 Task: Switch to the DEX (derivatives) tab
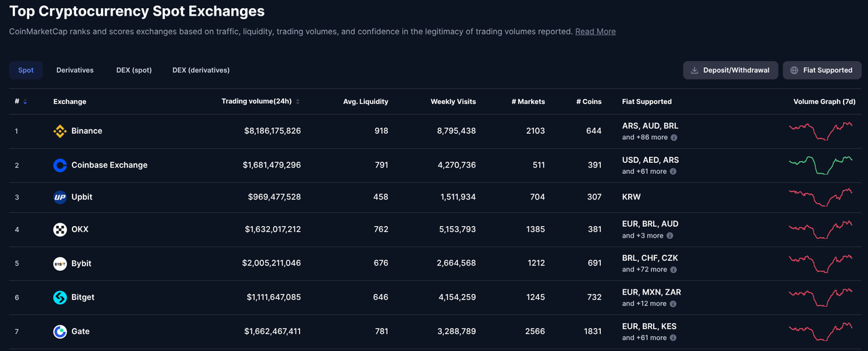coord(201,70)
